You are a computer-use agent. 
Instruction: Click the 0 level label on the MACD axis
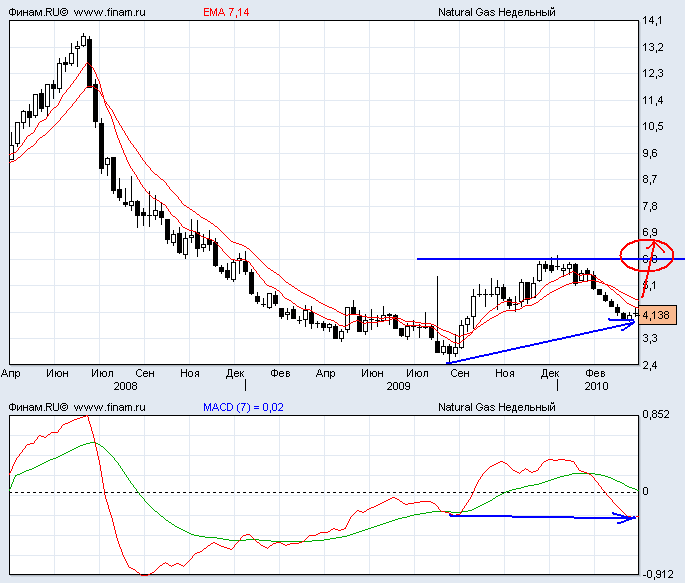click(645, 492)
